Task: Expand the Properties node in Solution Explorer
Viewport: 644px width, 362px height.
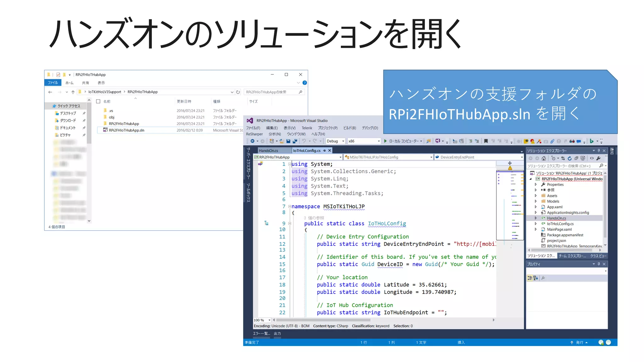Action: pos(536,185)
